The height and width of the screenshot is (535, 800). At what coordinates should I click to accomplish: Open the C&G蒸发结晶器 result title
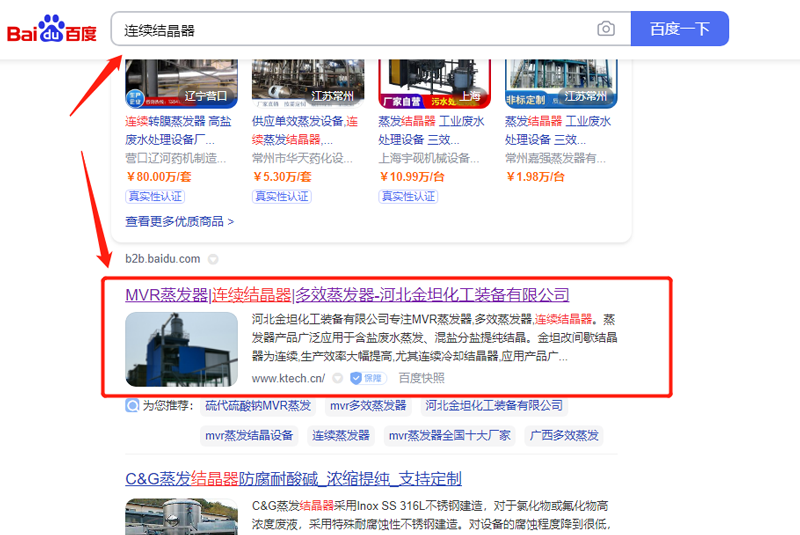coord(293,479)
